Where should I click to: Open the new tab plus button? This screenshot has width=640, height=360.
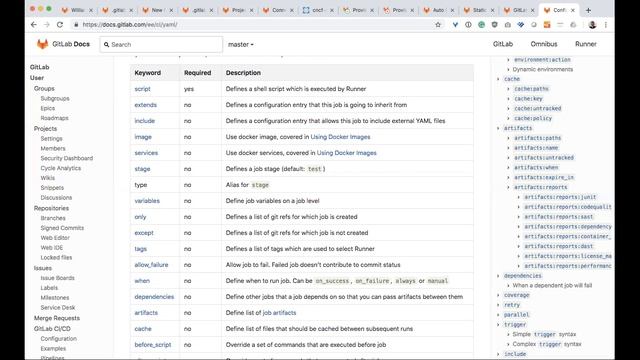coord(588,10)
